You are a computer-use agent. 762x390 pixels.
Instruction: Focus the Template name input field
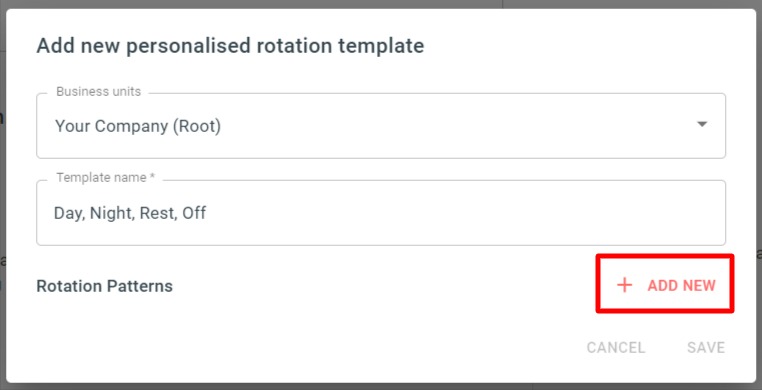[x=381, y=213]
